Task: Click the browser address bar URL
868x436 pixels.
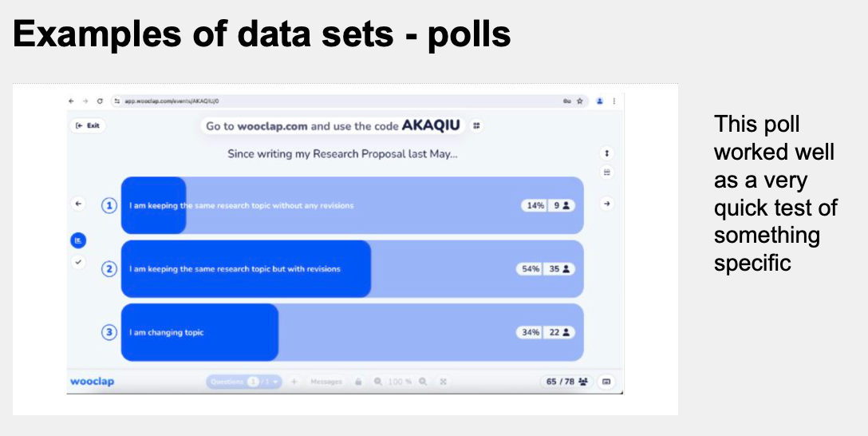Action: 172,101
